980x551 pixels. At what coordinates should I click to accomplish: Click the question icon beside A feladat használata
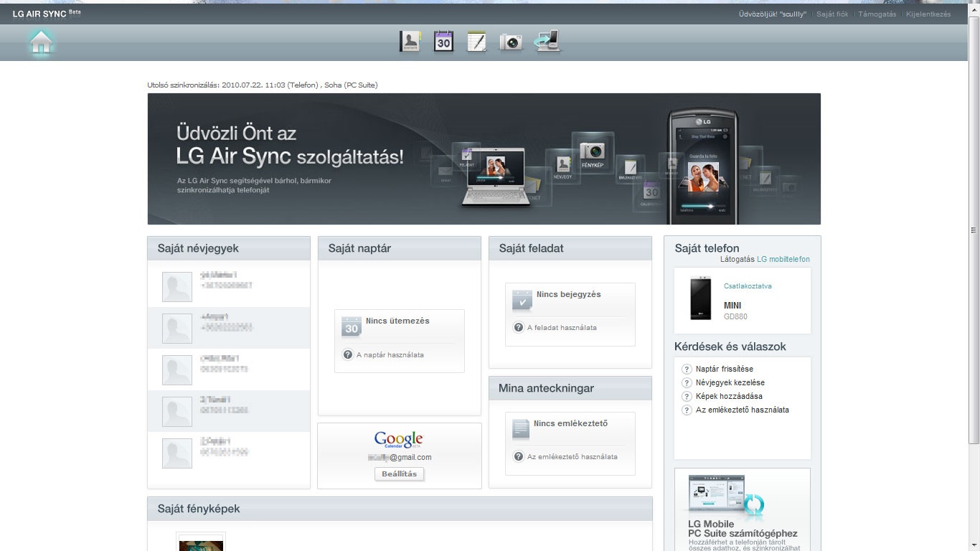pyautogui.click(x=519, y=328)
